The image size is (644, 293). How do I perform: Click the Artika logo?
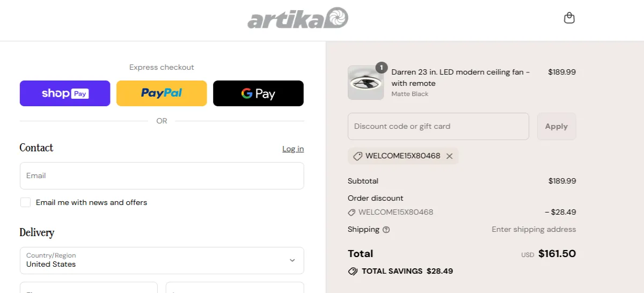298,18
